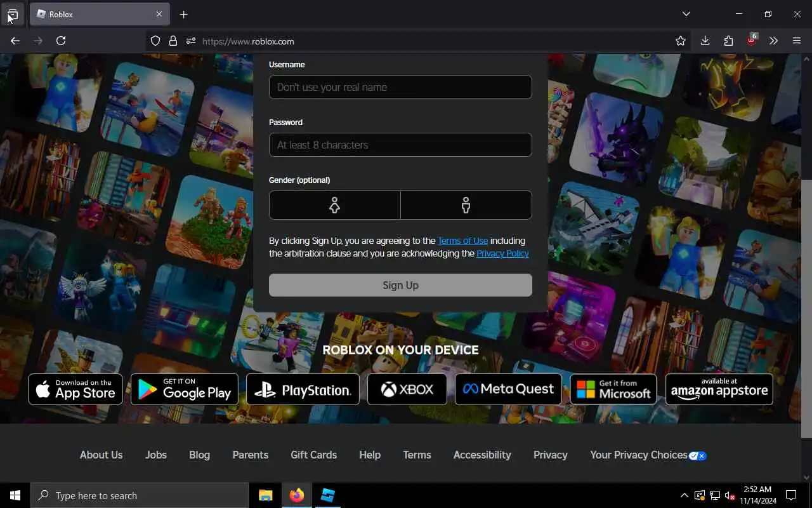Screen dimensions: 812x508
Task: Click the Firefox forward arrow
Action: pyautogui.click(x=38, y=41)
